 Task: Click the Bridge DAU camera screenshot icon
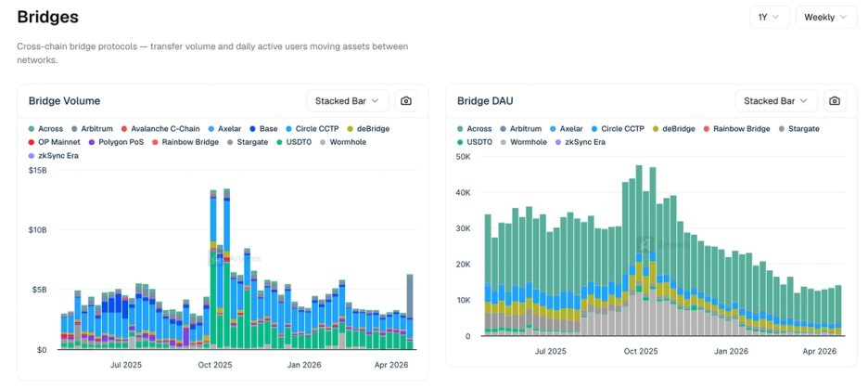tap(834, 101)
